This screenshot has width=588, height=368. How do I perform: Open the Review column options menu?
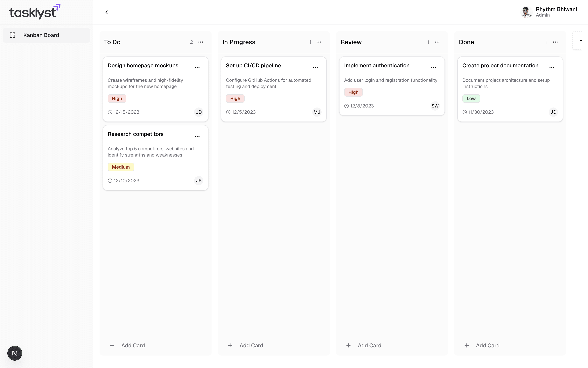437,42
